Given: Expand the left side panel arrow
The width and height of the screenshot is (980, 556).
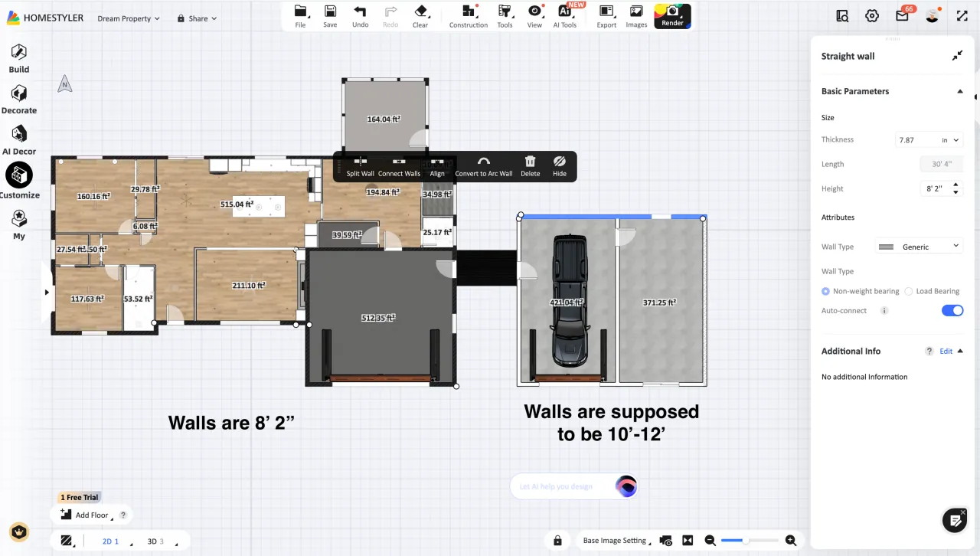Looking at the screenshot, I should (46, 292).
